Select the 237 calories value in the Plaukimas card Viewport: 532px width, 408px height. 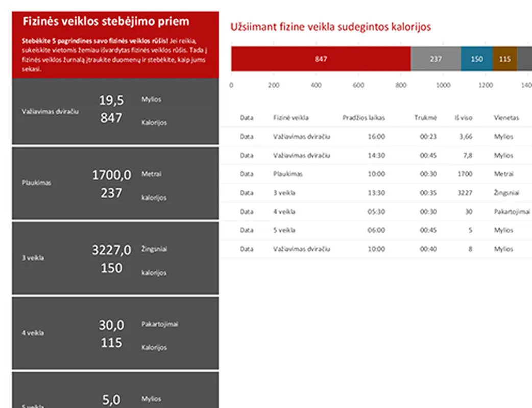(111, 193)
